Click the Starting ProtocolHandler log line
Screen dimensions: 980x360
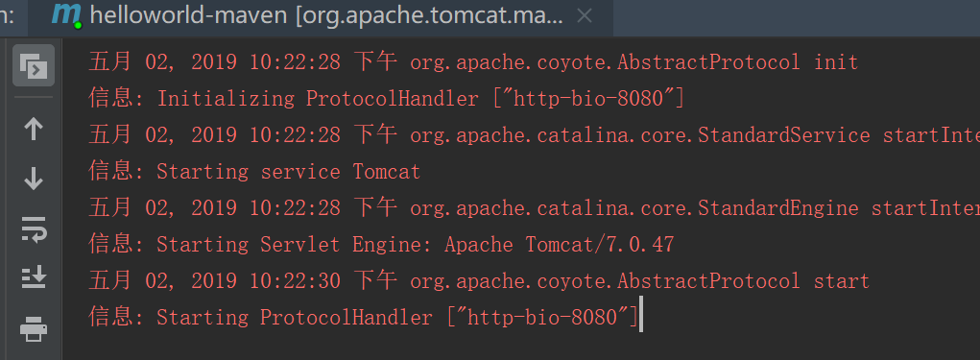363,318
